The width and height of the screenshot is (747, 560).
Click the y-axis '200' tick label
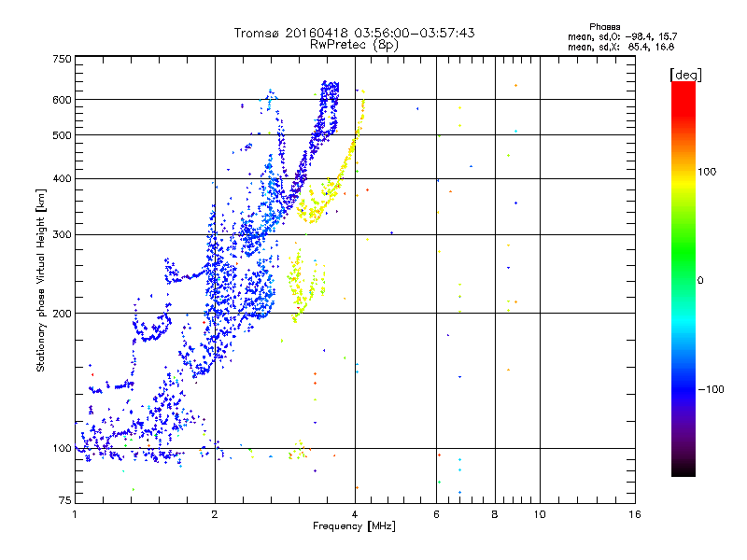pyautogui.click(x=62, y=314)
